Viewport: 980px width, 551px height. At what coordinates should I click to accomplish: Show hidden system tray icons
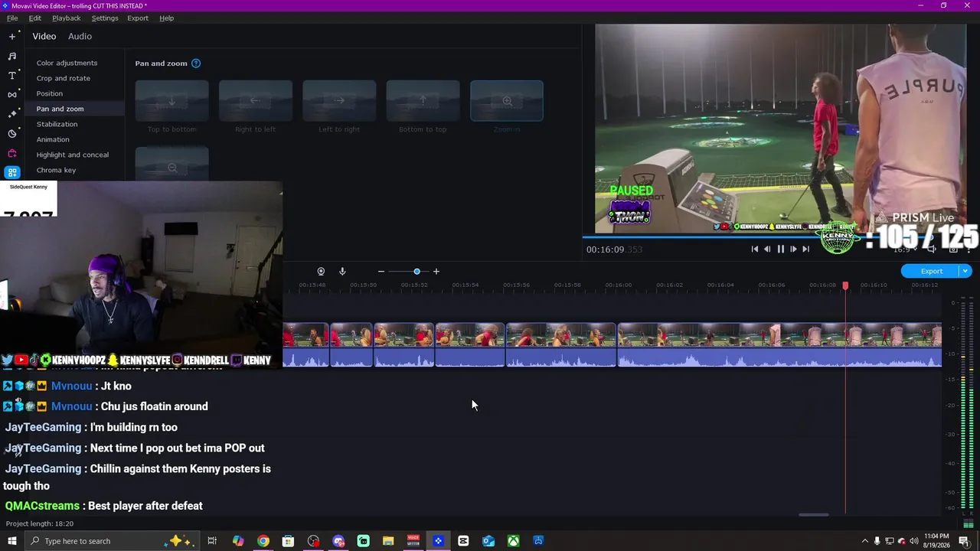coord(865,541)
